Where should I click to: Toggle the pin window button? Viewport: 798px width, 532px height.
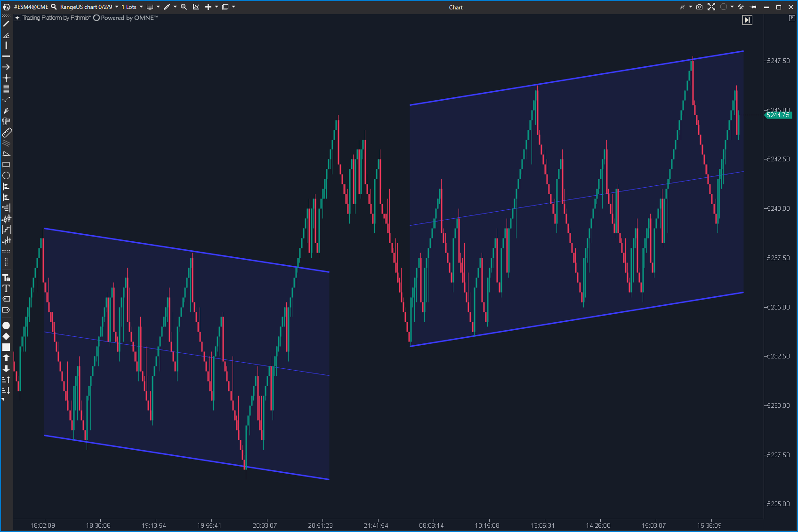[x=753, y=7]
